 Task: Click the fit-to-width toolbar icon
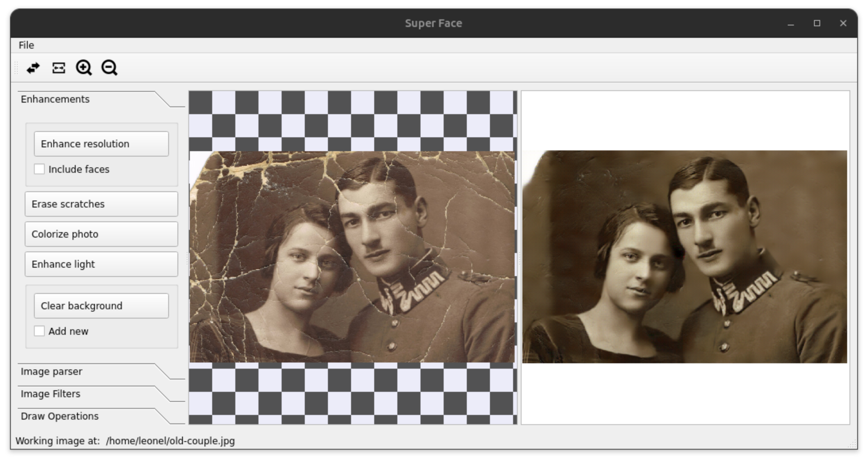(59, 68)
